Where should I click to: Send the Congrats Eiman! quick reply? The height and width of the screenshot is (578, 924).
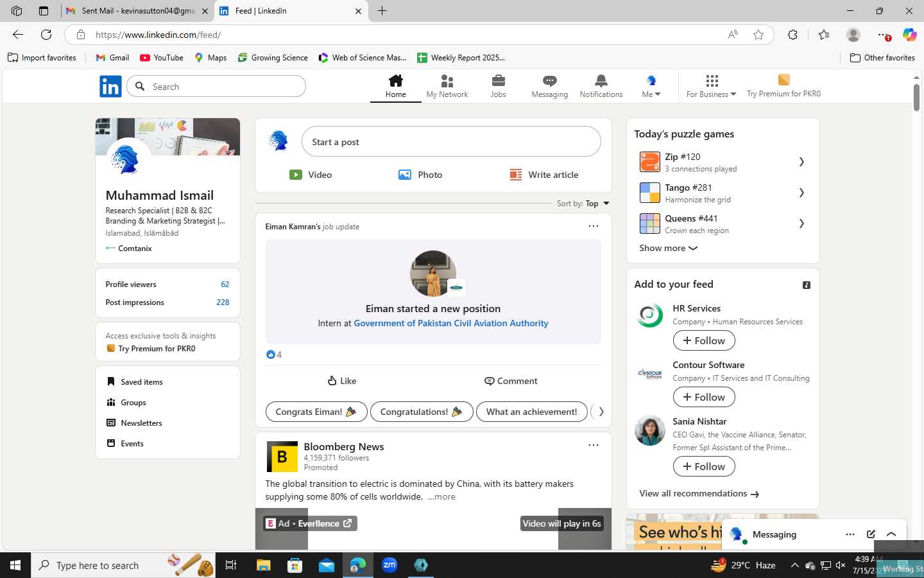pos(316,412)
